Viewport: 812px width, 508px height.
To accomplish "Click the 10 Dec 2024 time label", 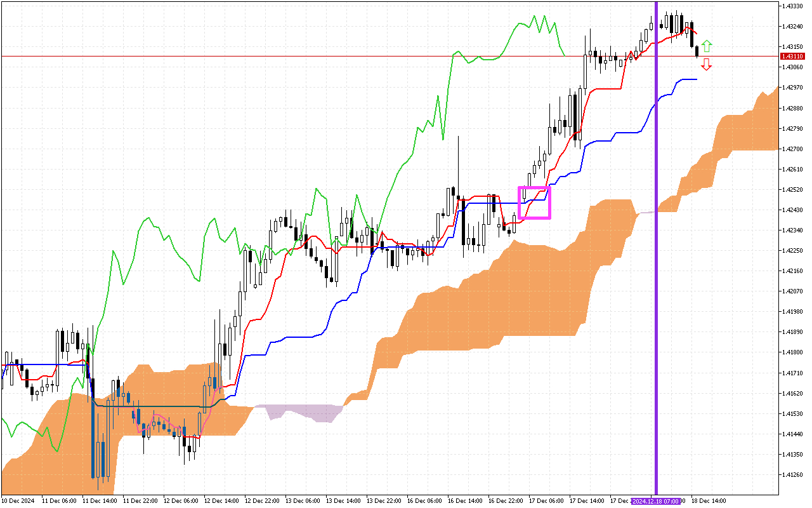I will click(x=18, y=501).
